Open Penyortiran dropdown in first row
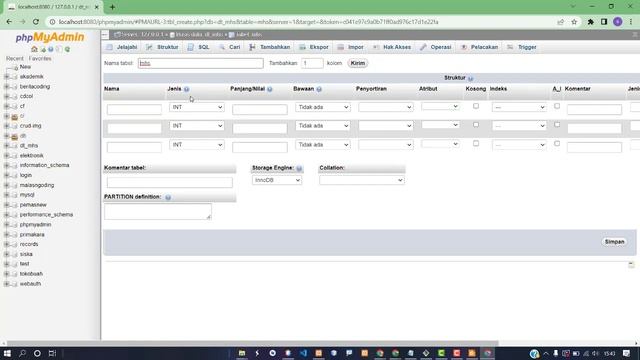 (x=386, y=107)
